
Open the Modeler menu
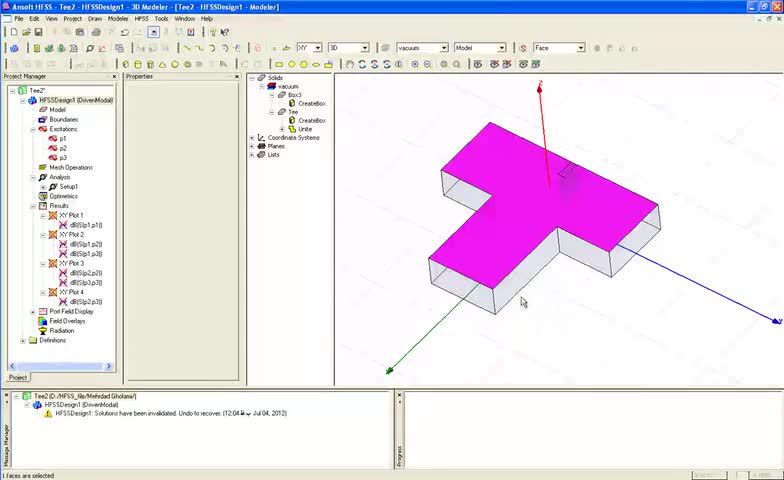click(118, 18)
